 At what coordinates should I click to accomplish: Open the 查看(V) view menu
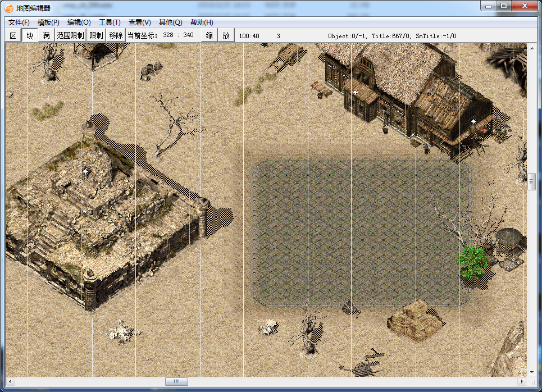[x=139, y=22]
